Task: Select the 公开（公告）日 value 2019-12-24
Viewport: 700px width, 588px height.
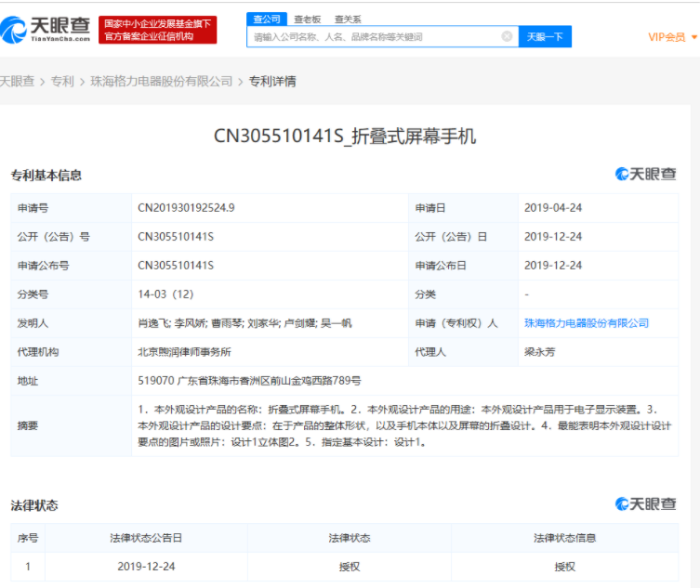Action: [x=553, y=237]
